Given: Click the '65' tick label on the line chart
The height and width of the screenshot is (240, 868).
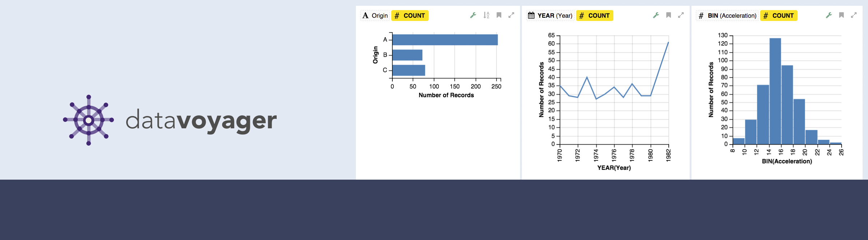Looking at the screenshot, I should coord(551,35).
